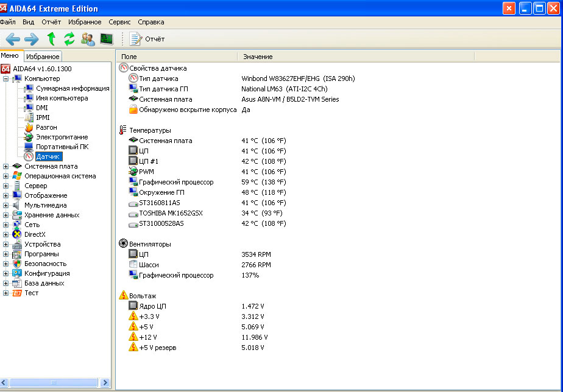
Task: Expand the Безопасность tree node
Action: [x=5, y=264]
